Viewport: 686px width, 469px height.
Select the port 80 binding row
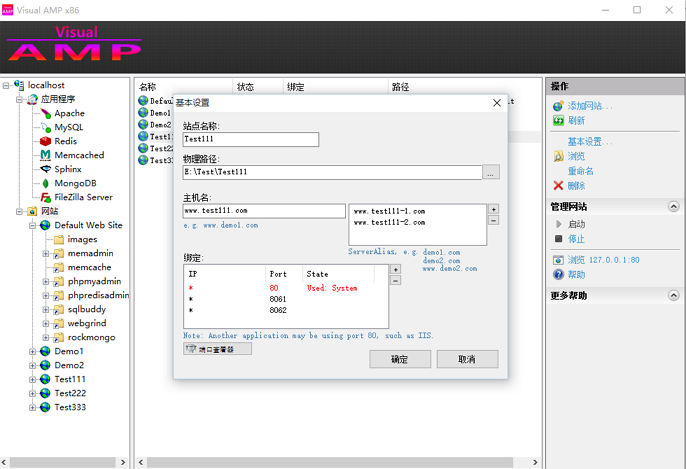pos(286,288)
